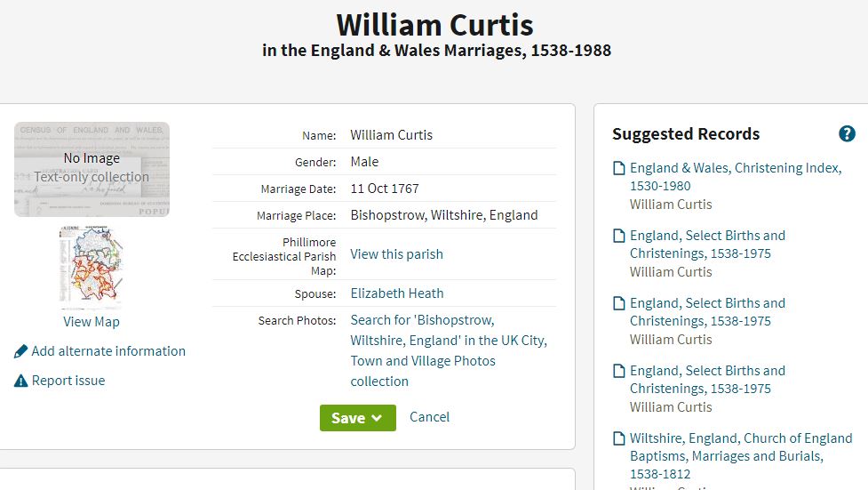The image size is (868, 490).
Task: Open the View Map link
Action: click(x=92, y=322)
